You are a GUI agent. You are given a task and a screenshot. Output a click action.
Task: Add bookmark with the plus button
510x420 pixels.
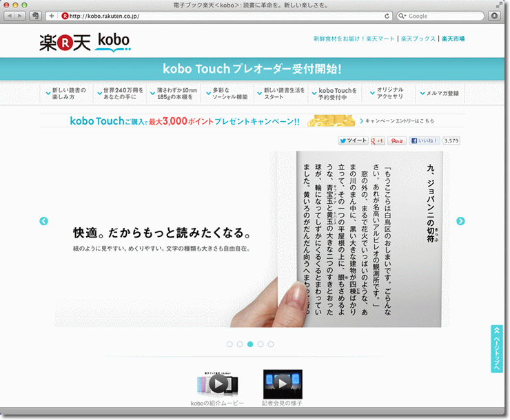point(52,16)
